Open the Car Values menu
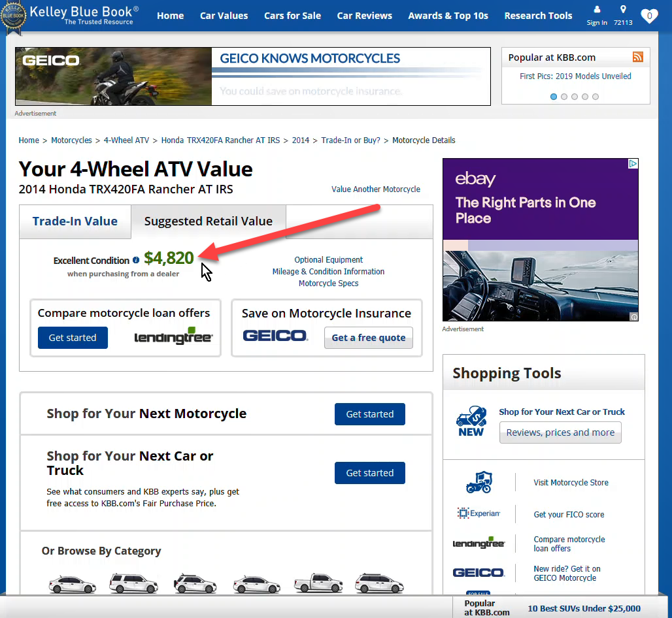The image size is (672, 618). point(224,16)
